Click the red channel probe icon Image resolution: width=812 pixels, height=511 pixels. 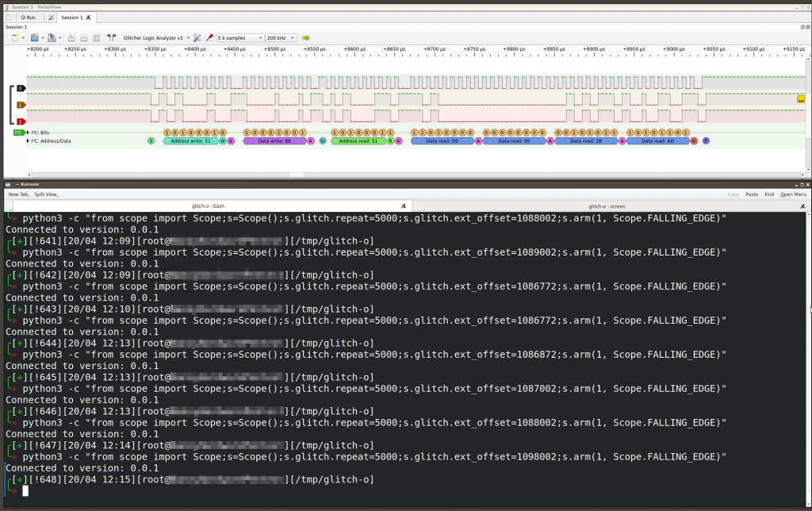pyautogui.click(x=209, y=37)
